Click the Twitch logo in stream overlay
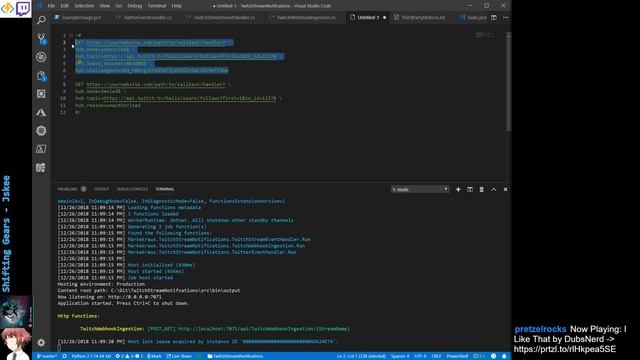 click(23, 8)
